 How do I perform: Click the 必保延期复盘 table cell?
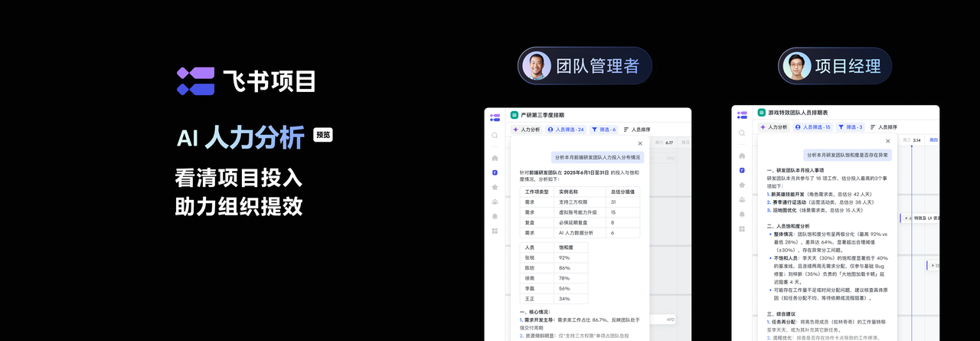click(578, 222)
